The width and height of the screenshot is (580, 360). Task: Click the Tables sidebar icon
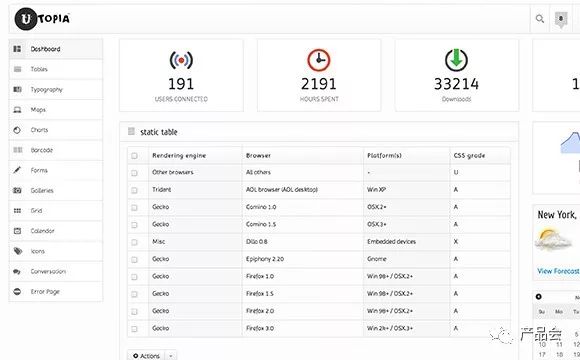tap(17, 69)
